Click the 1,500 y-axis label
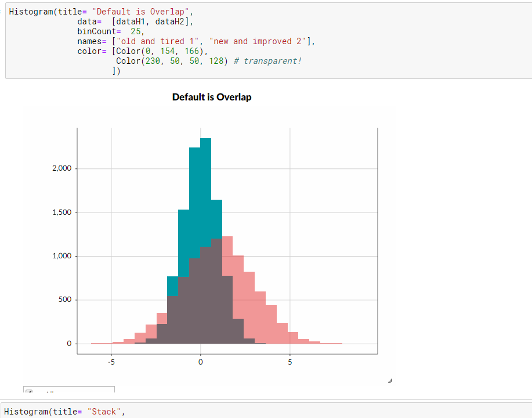Screen dimensions: 532x418 (61, 212)
